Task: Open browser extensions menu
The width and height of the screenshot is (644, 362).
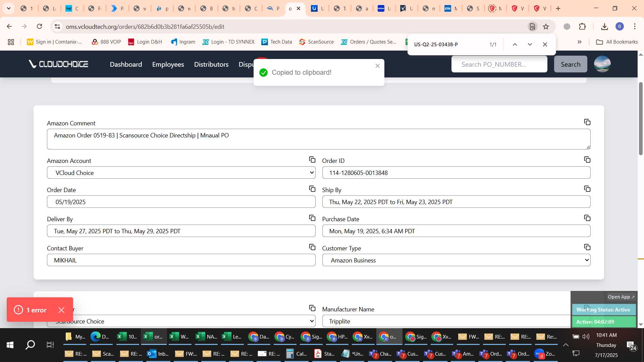Action: click(x=583, y=26)
